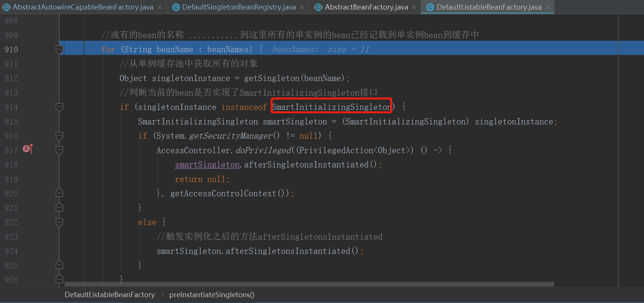Select the DefaultListableBeanFactory.java tab
644x303 pixels.
pos(489,7)
